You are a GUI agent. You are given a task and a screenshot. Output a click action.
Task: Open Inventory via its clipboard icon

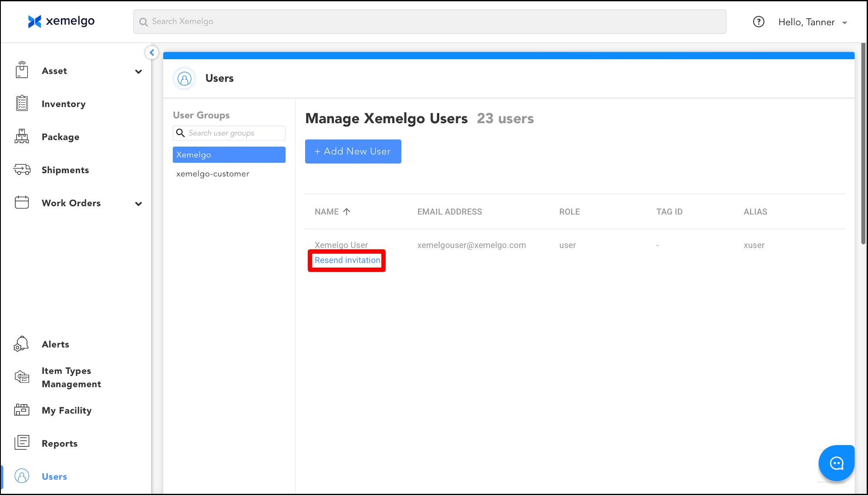(x=22, y=104)
